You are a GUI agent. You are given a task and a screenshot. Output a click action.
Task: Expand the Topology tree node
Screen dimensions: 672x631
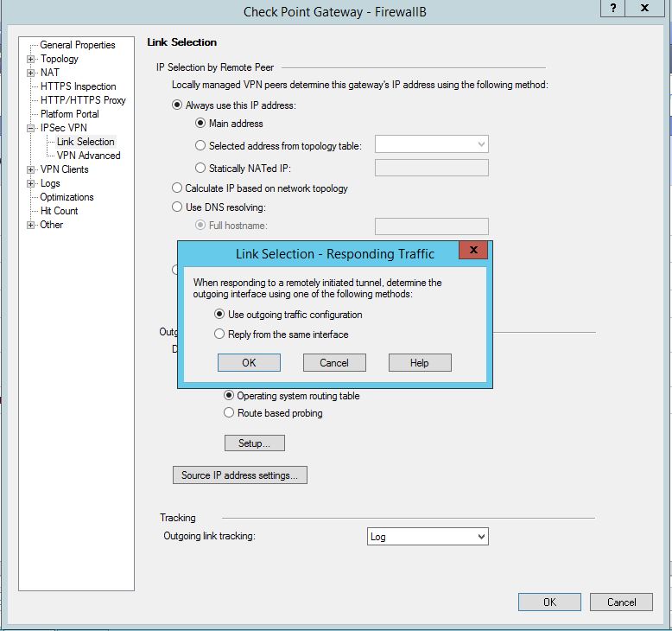pyautogui.click(x=30, y=59)
